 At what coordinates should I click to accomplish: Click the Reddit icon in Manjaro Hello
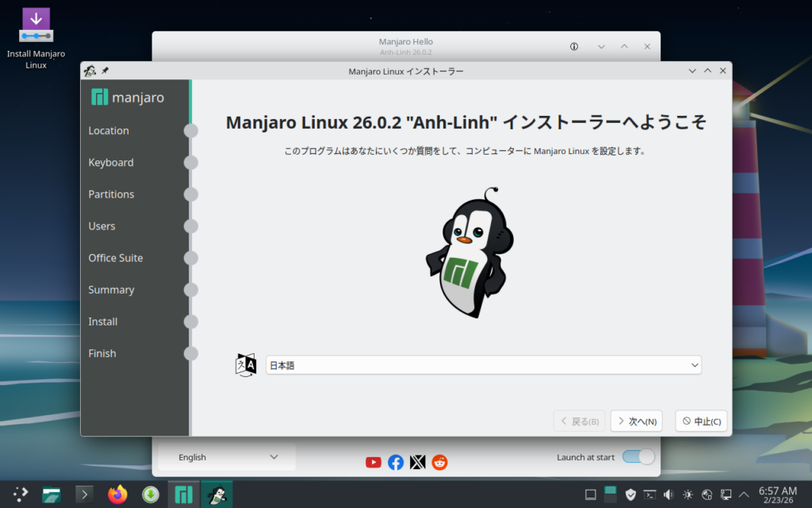click(439, 462)
